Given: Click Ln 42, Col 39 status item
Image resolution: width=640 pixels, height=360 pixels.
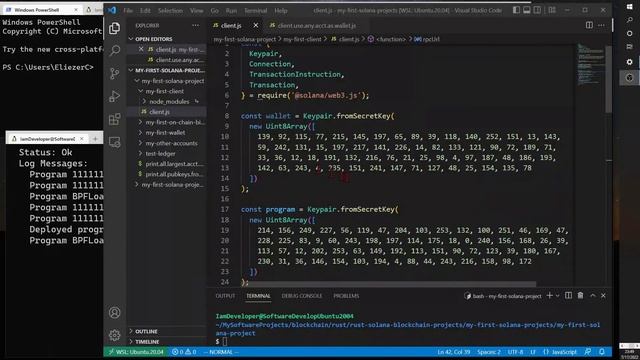Looking at the screenshot, I should [x=454, y=351].
